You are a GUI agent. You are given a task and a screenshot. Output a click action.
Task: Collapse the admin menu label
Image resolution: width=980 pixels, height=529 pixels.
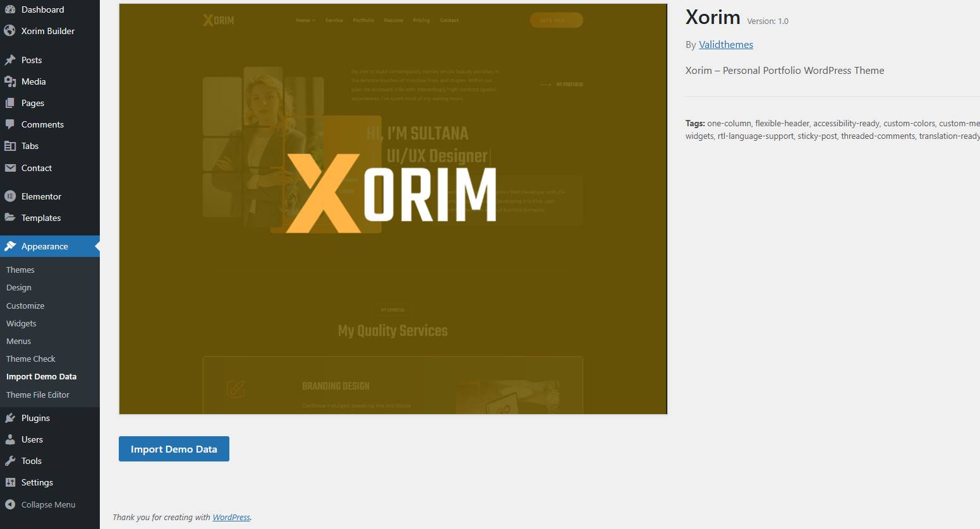pyautogui.click(x=48, y=504)
